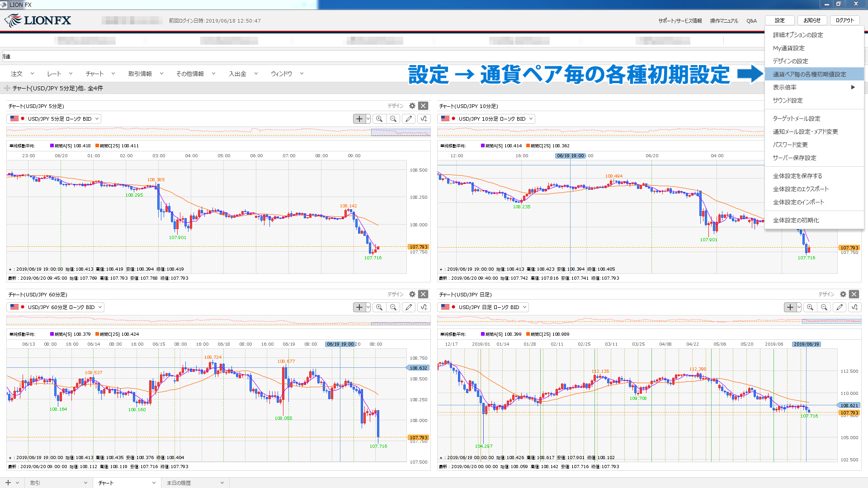This screenshot has height=488, width=868.
Task: Open the gear settings icon on the 5分足 chart
Action: [412, 106]
